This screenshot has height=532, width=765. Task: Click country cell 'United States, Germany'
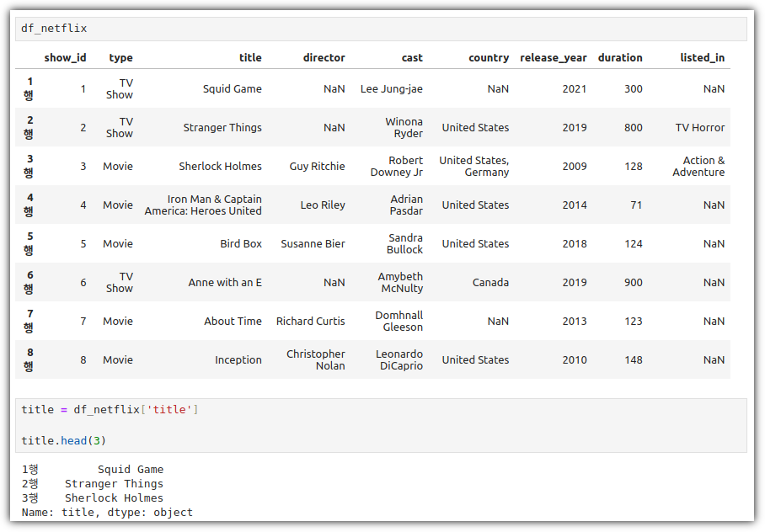473,167
